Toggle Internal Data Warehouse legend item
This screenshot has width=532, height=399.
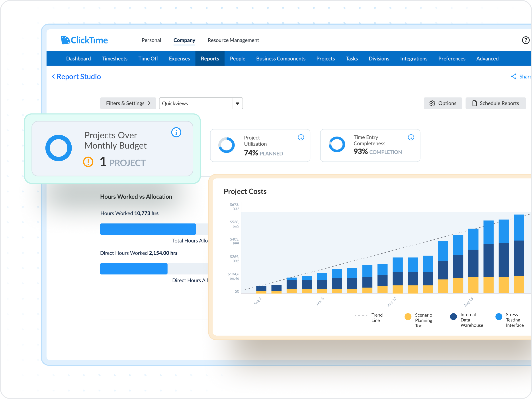coord(453,317)
